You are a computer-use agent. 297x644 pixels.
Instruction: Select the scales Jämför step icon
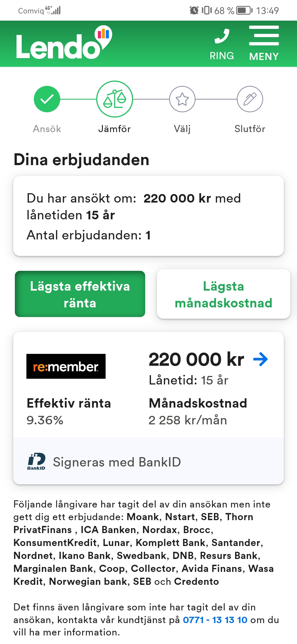115,99
